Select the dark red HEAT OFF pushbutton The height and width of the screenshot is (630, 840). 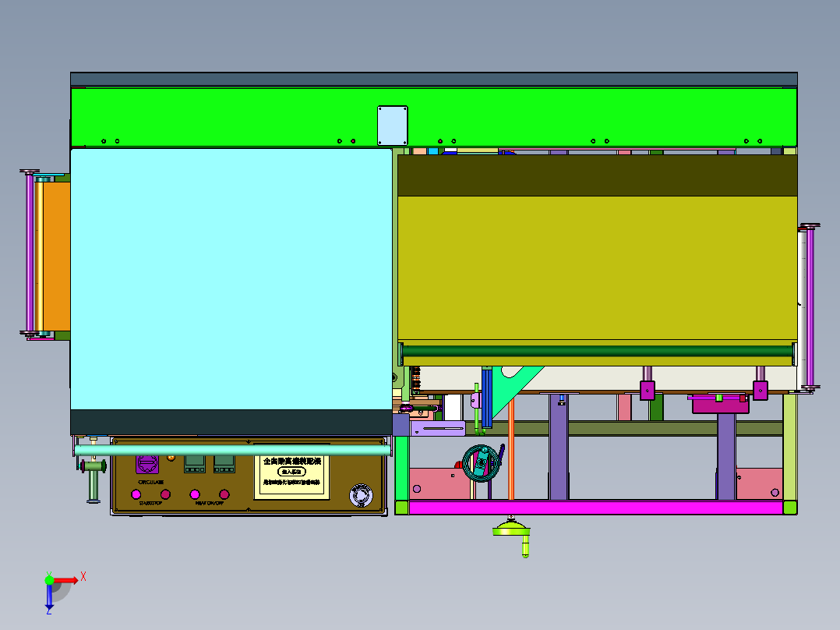[224, 494]
